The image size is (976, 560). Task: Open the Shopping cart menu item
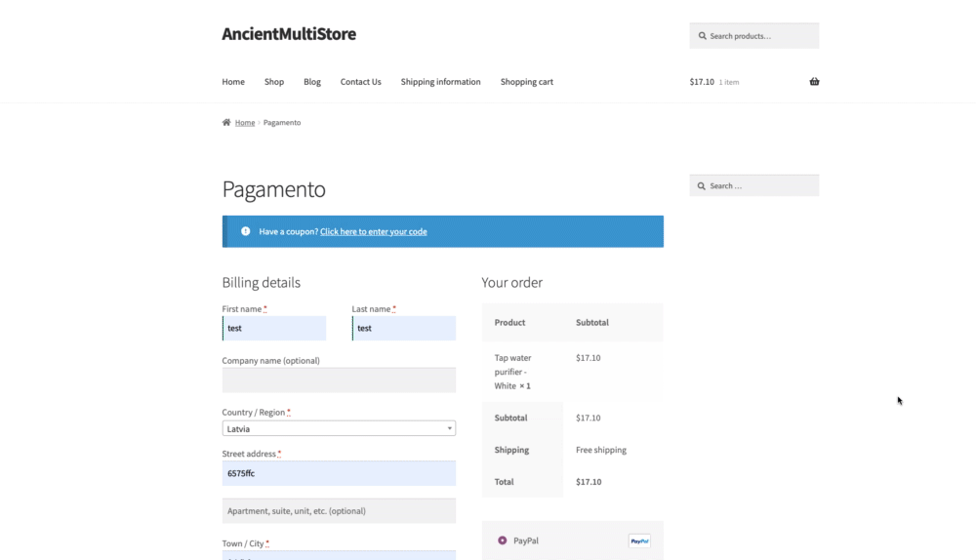pos(527,82)
